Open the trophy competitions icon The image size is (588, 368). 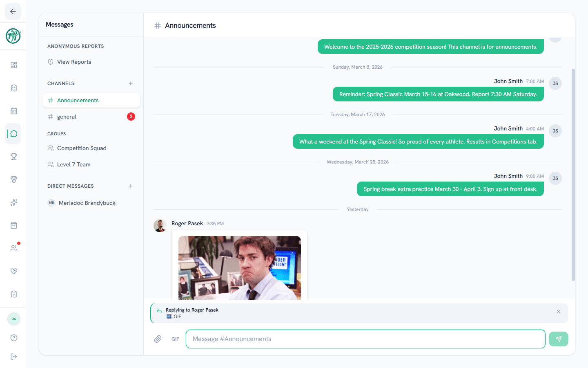[14, 157]
